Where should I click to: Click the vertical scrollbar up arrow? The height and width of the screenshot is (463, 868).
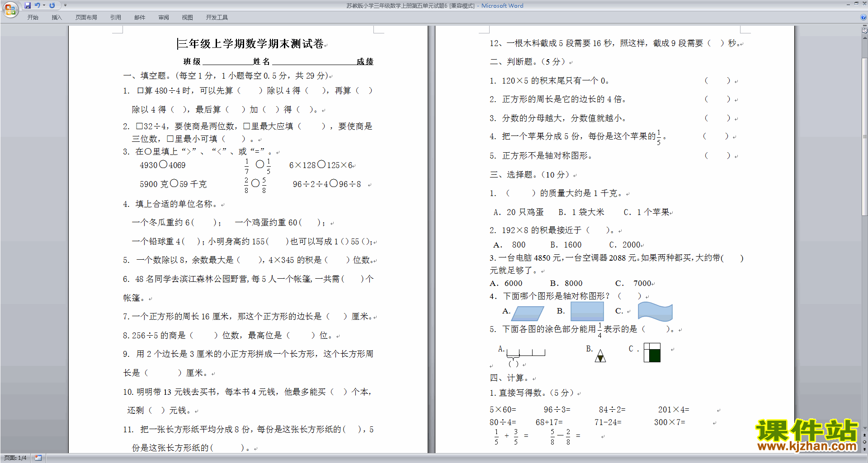coord(865,37)
